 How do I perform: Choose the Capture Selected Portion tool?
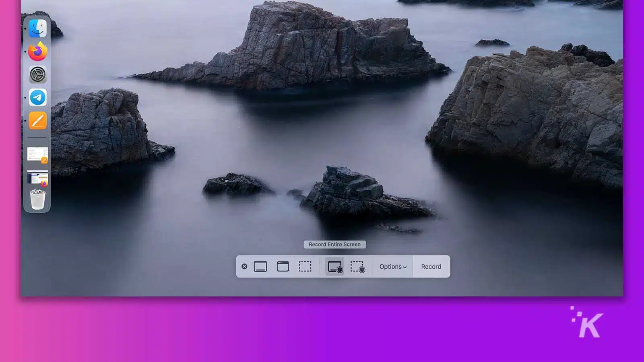click(305, 266)
